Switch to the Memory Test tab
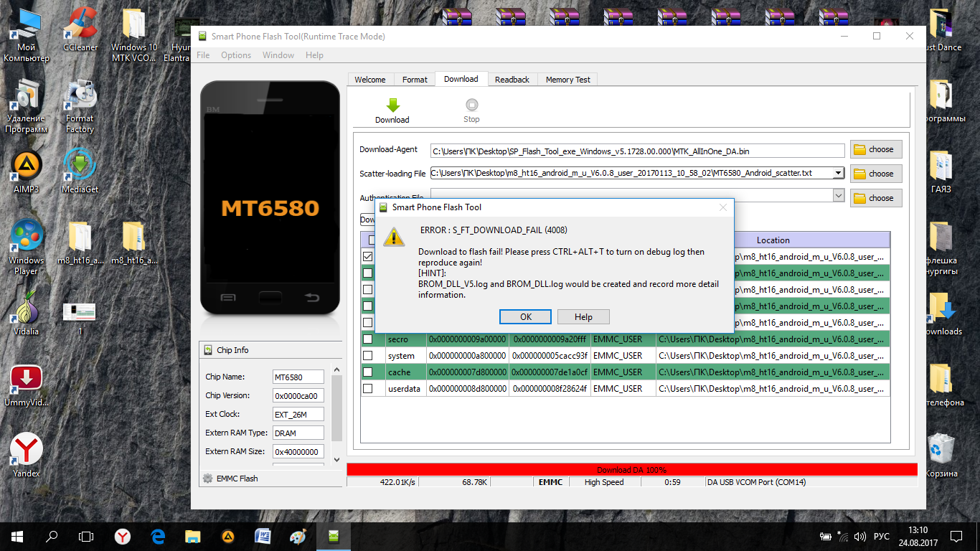 point(567,80)
